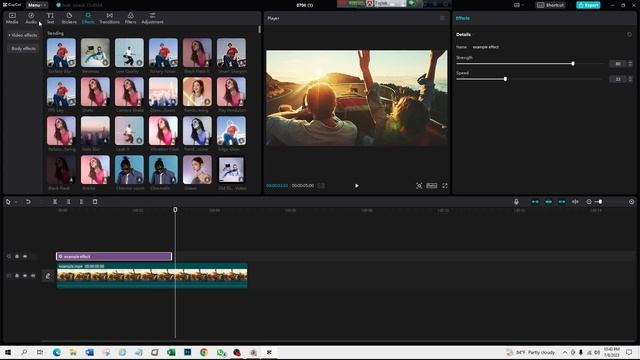640x360 pixels.
Task: Toggle main track magnet
Action: point(535,202)
